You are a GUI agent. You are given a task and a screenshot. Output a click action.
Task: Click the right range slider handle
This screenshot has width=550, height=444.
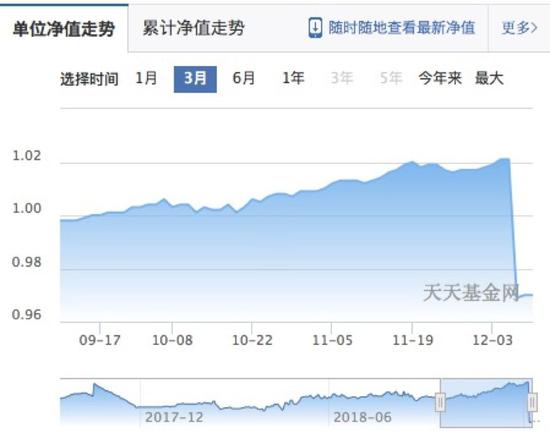532,402
